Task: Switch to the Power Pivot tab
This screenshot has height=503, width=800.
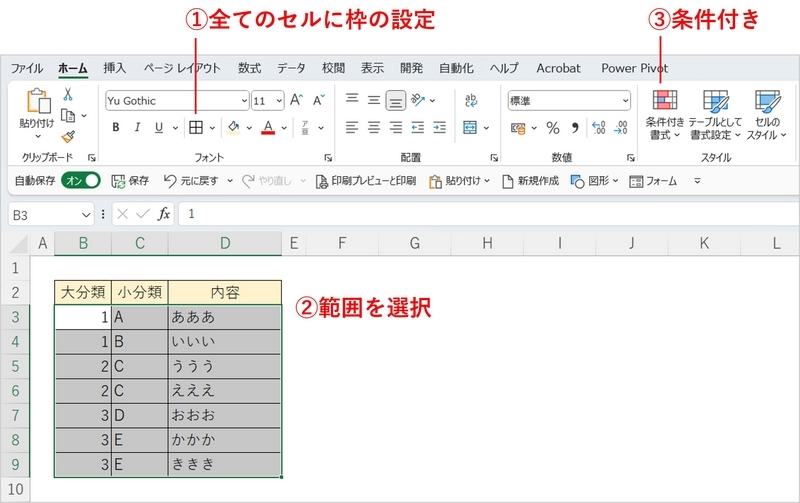Action: coord(634,68)
